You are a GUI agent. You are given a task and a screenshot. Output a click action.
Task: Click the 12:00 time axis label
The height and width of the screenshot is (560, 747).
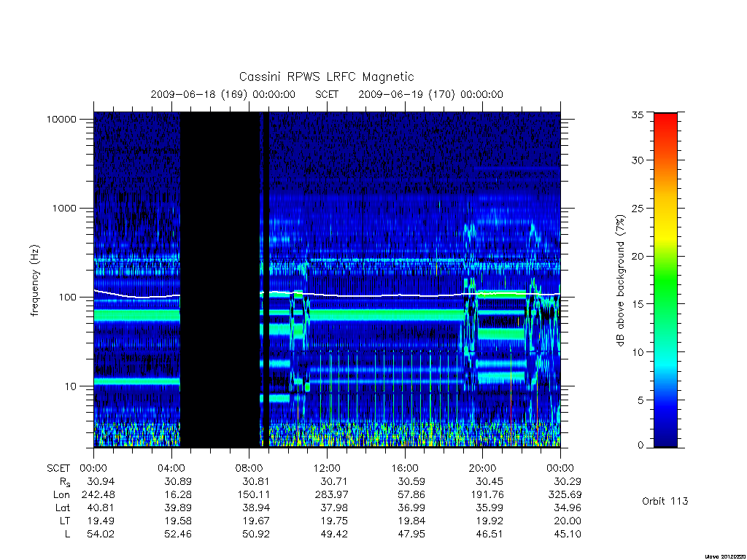point(327,468)
